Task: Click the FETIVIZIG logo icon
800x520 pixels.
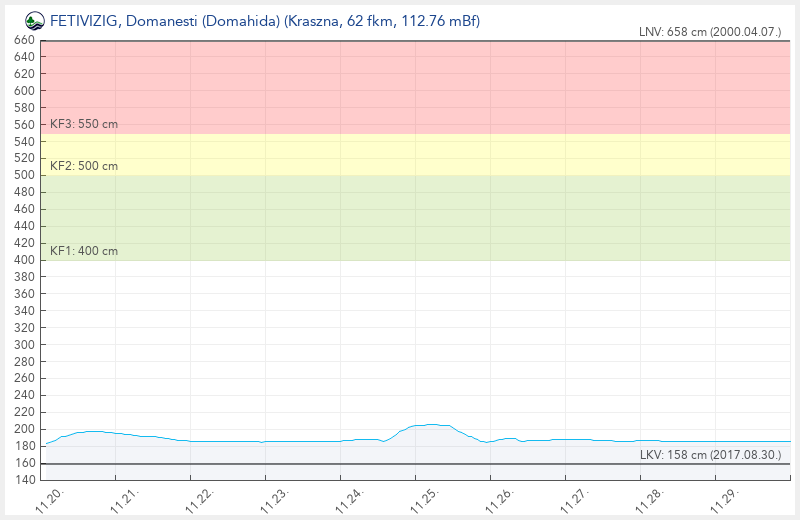Action: (x=35, y=19)
